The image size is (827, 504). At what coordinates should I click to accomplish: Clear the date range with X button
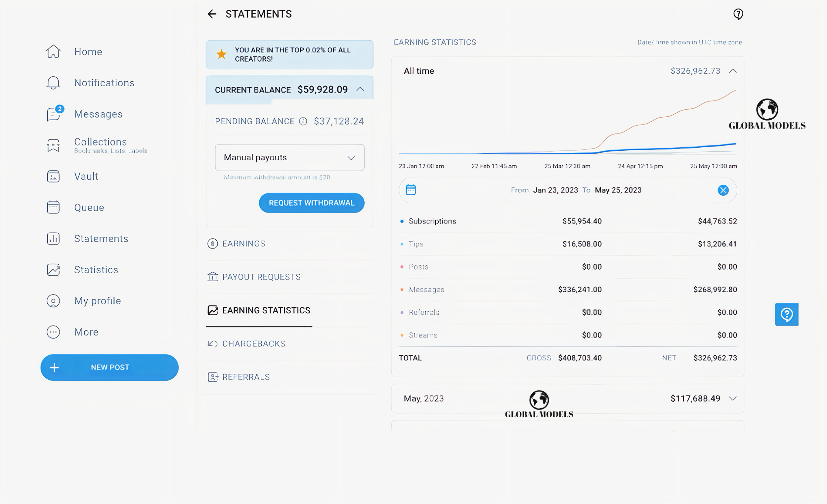tap(723, 190)
